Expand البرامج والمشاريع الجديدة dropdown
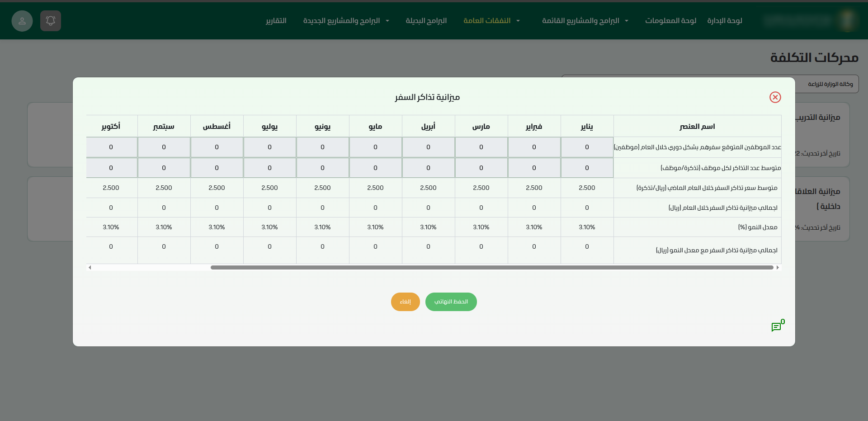This screenshot has width=868, height=421. click(x=346, y=21)
